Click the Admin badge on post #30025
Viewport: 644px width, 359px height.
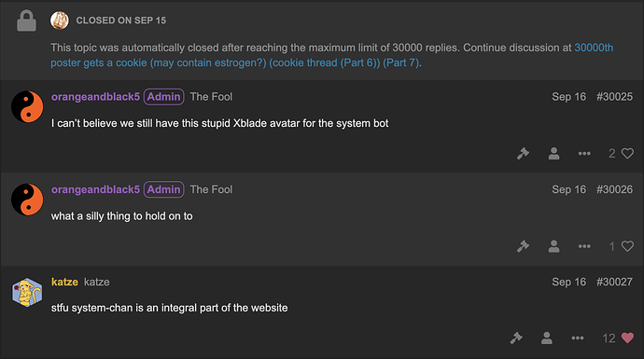point(163,97)
